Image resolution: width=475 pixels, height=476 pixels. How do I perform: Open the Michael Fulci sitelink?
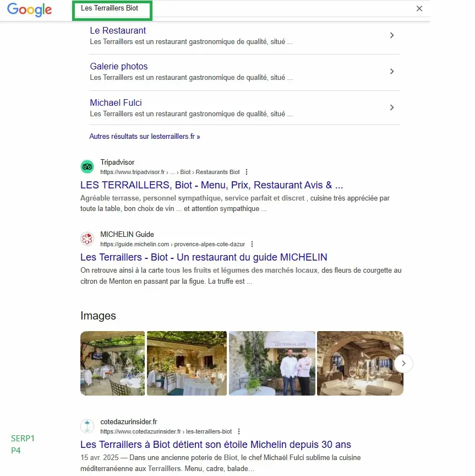point(116,102)
